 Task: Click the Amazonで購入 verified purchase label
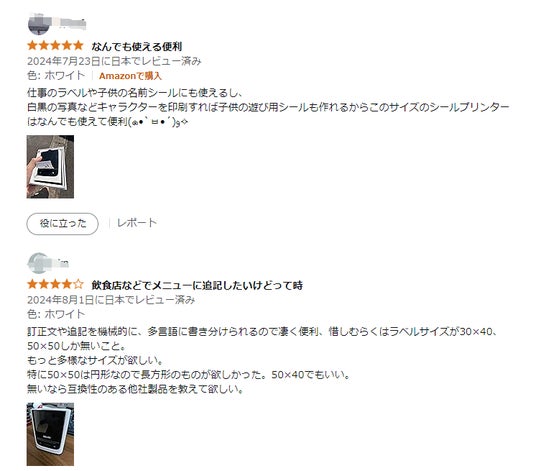pos(130,76)
